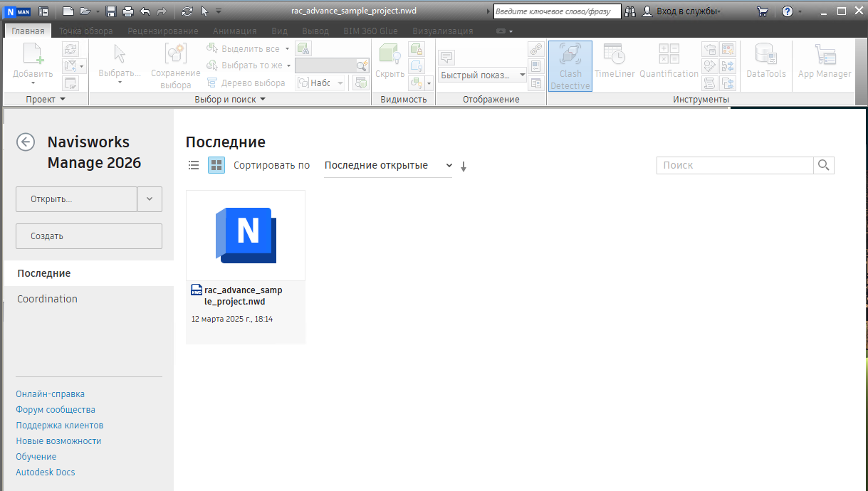Click the binoculars search icon
The image size is (868, 491).
point(630,11)
